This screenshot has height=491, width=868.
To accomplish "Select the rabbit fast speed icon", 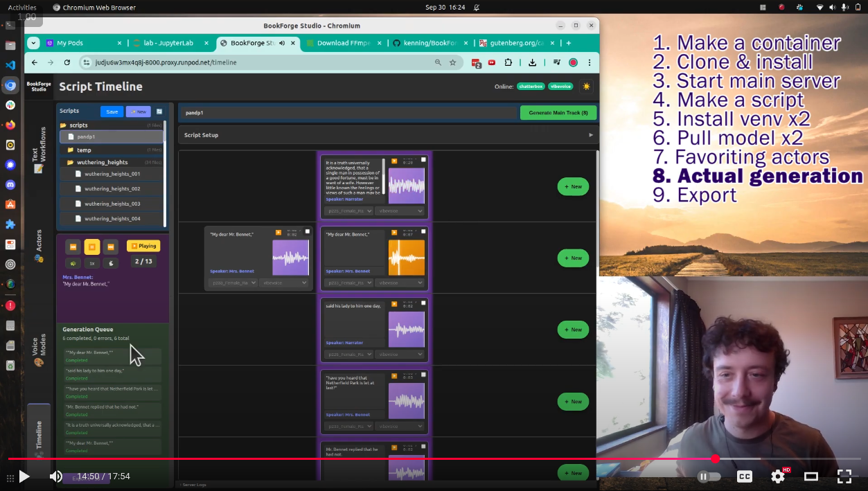I will (x=110, y=263).
